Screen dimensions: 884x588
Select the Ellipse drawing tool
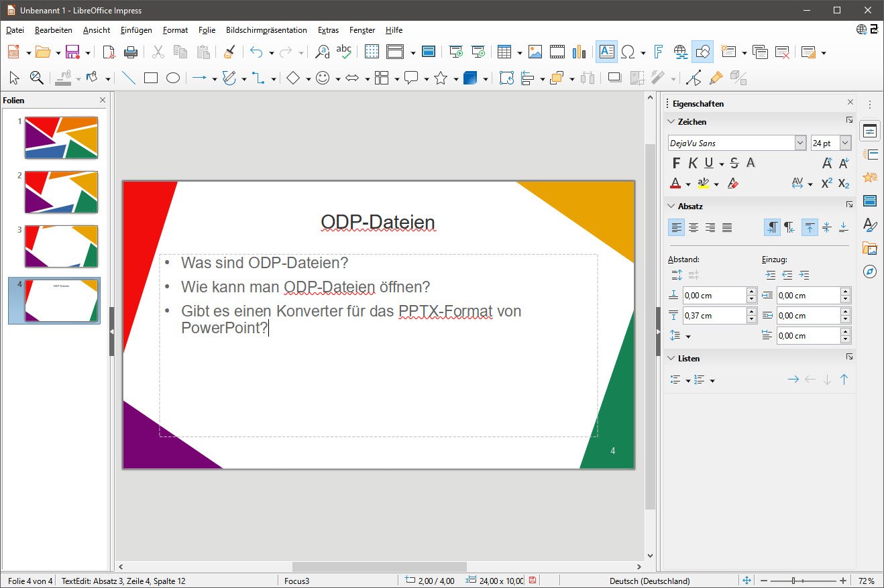click(173, 78)
